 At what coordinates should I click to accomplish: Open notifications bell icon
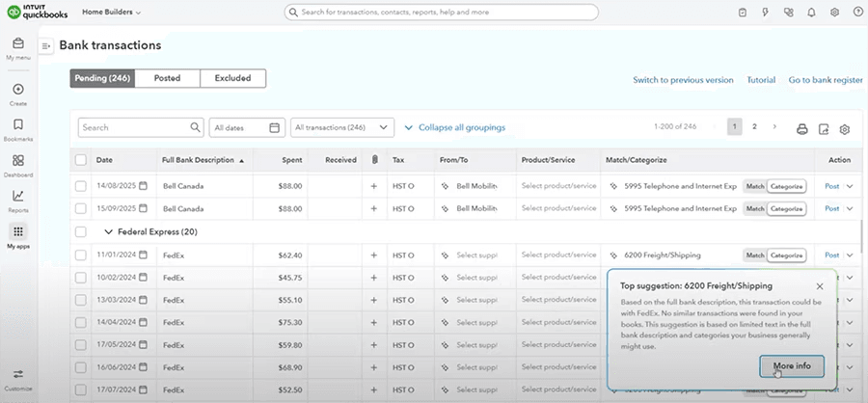[810, 13]
